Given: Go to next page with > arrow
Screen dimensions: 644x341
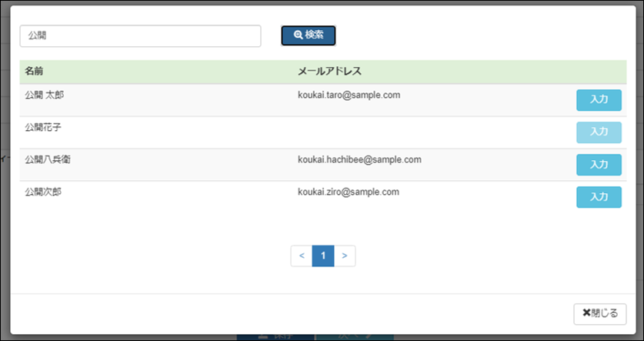Looking at the screenshot, I should [x=345, y=256].
